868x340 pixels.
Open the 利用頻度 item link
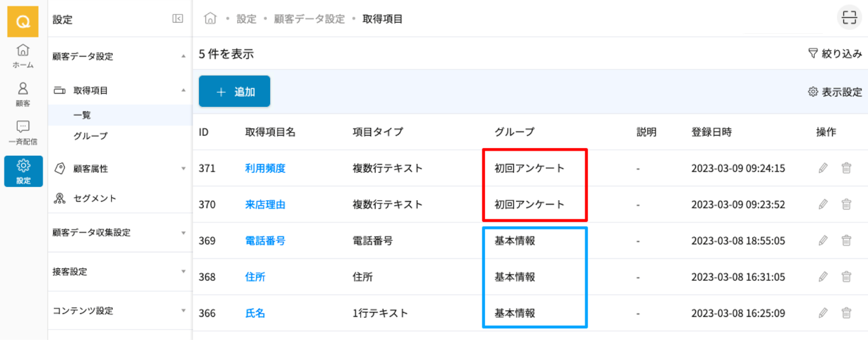[x=265, y=168]
